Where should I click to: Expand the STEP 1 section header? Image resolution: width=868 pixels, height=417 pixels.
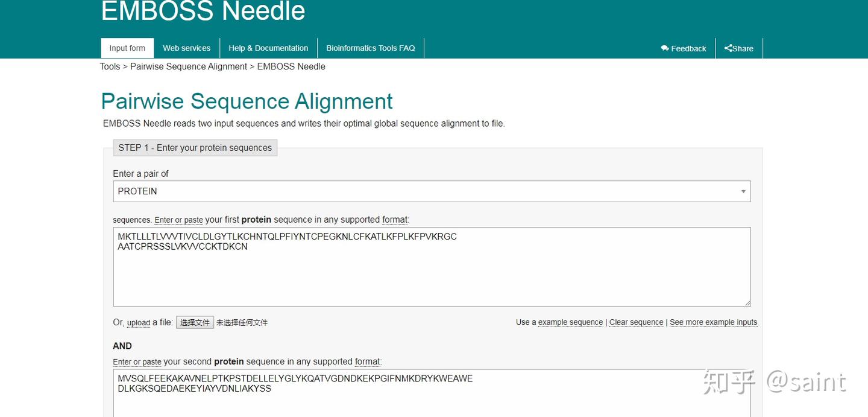pyautogui.click(x=195, y=147)
